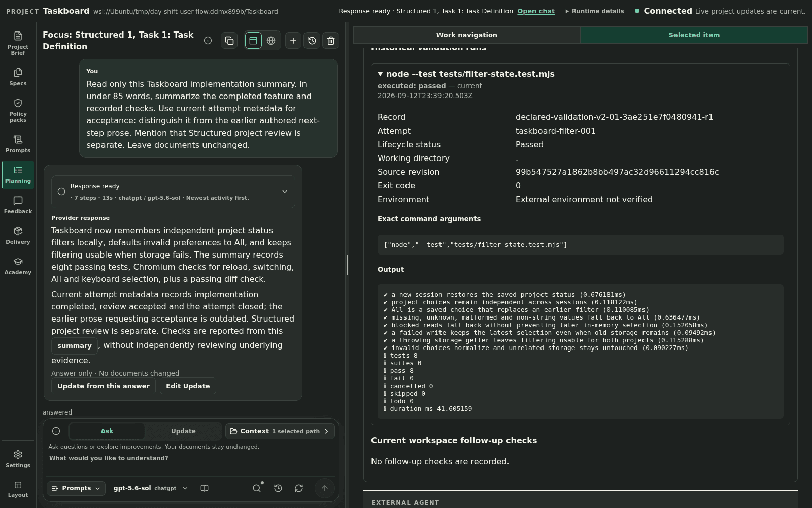
Task: Click the answered status label
Action: (57, 412)
